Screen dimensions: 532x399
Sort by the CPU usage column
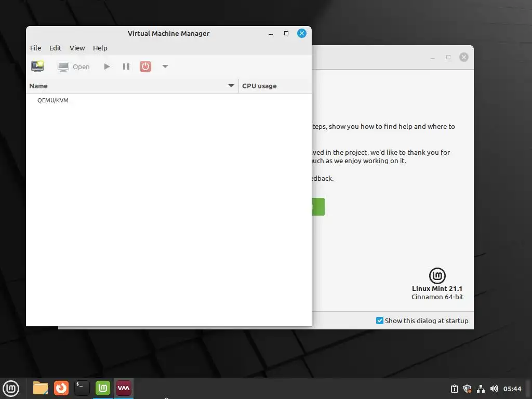pyautogui.click(x=275, y=86)
